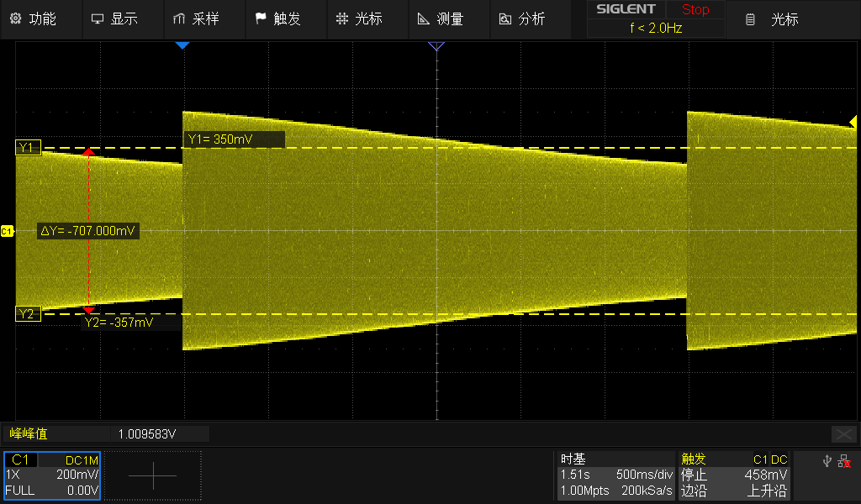Click the 0.00V offset value

click(82, 491)
